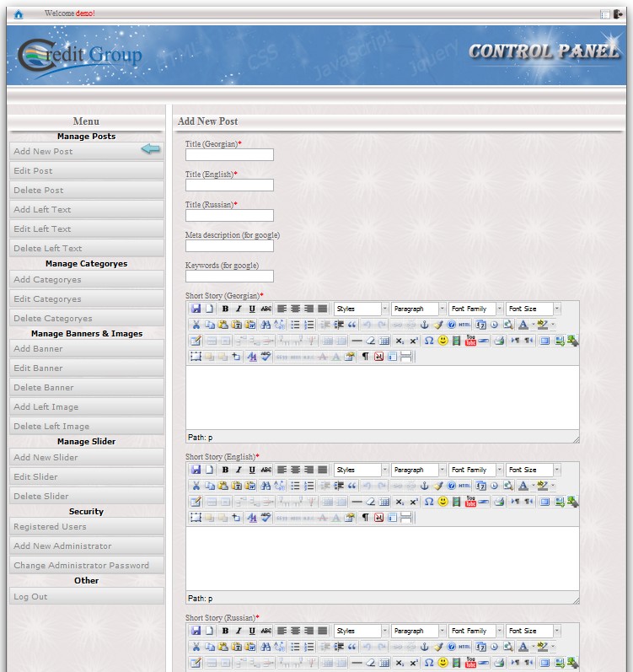This screenshot has width=633, height=672.
Task: Select Edit Post from the sidebar menu
Action: (x=86, y=171)
